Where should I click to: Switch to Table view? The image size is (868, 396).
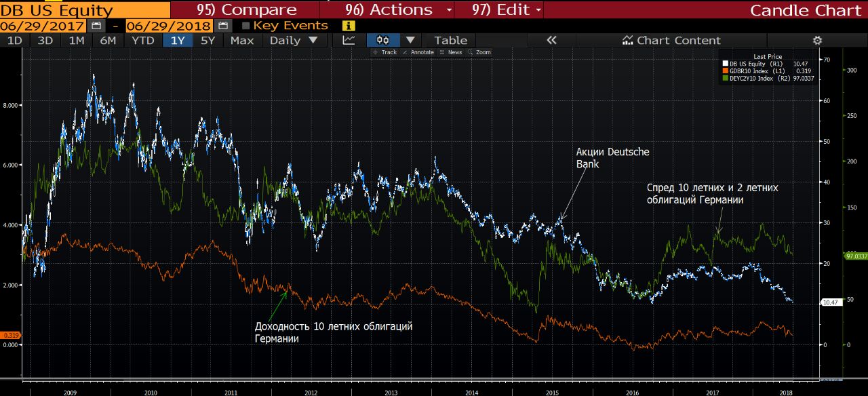click(451, 40)
